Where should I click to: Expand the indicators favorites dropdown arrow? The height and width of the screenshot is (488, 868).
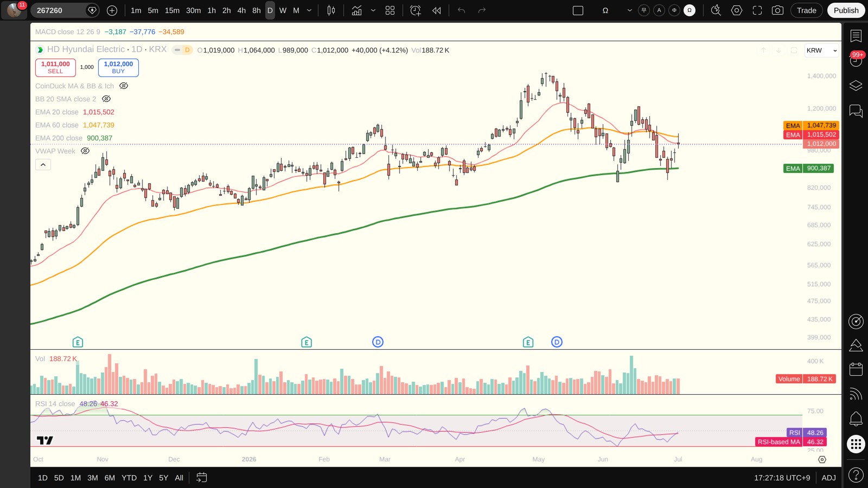[373, 10]
